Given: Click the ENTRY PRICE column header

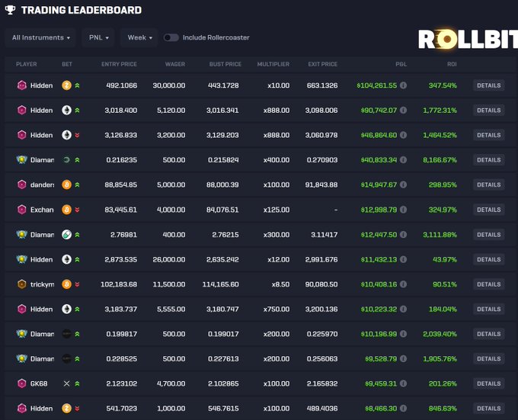Looking at the screenshot, I should coord(119,64).
